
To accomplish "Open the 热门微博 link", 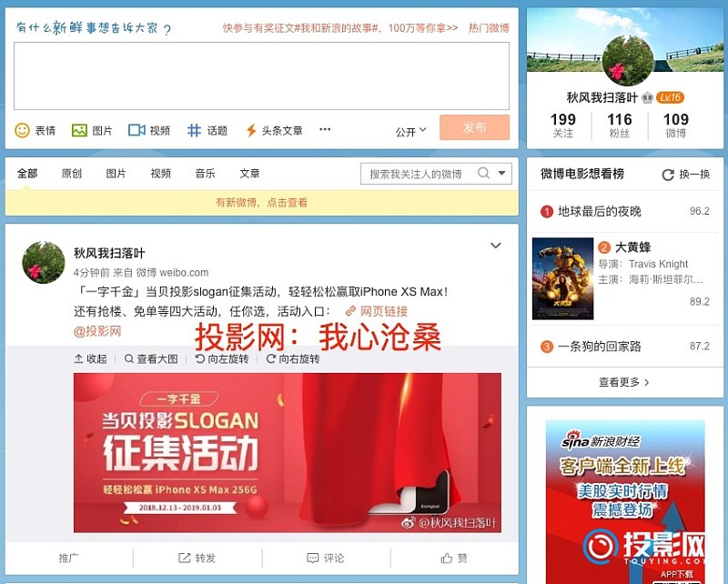I will coord(489,28).
